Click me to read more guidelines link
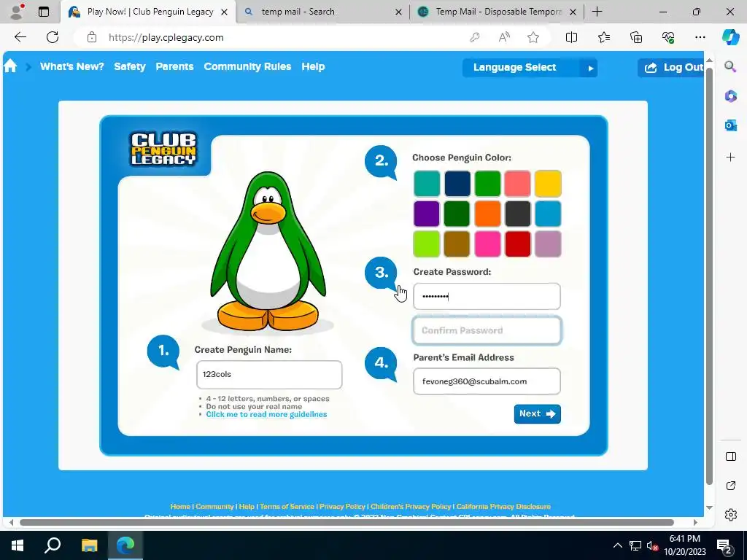The image size is (747, 560). click(266, 414)
